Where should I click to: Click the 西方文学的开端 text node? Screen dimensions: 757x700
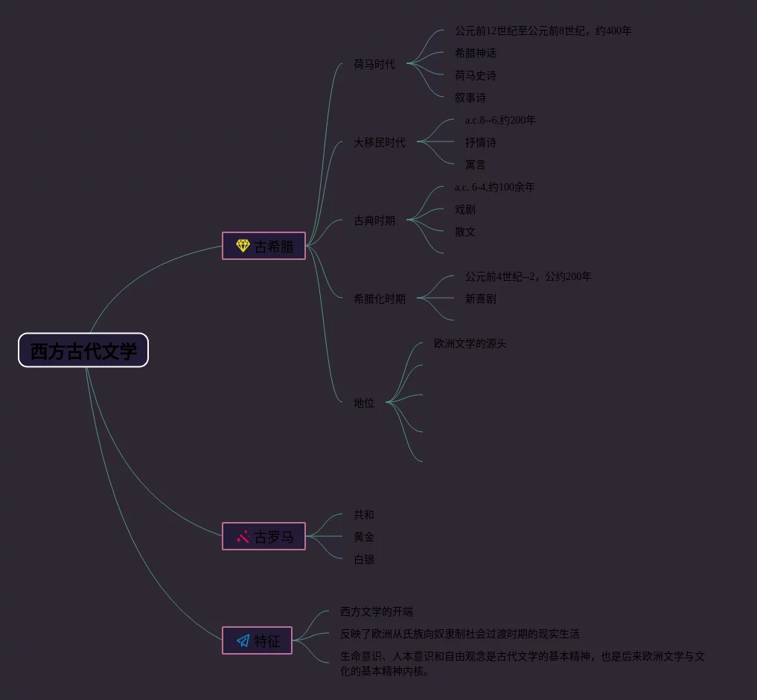[x=377, y=611]
